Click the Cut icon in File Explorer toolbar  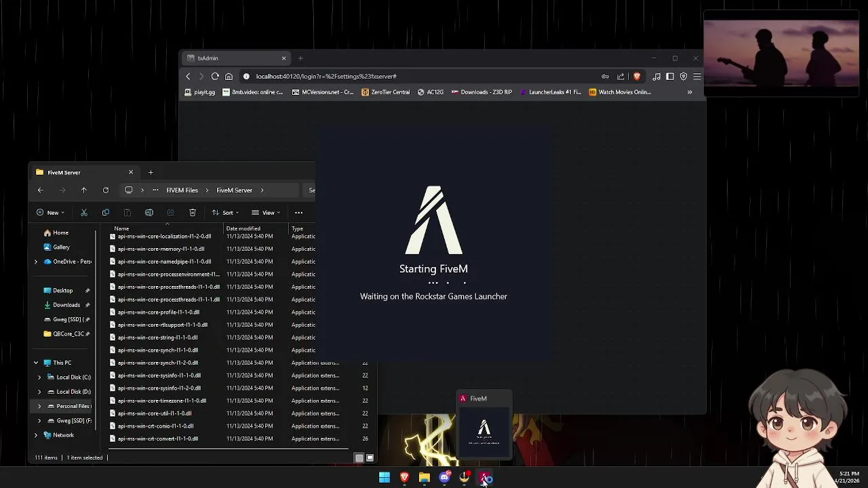pyautogui.click(x=84, y=213)
